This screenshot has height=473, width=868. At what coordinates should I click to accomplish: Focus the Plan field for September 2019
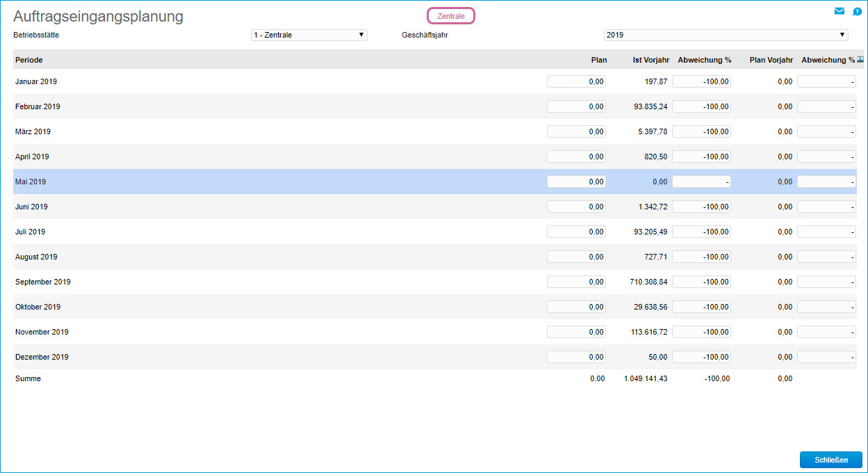[x=576, y=282]
